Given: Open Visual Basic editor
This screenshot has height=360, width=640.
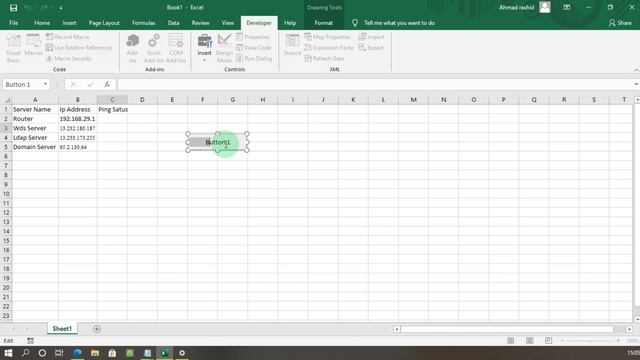Looking at the screenshot, I should [13, 49].
